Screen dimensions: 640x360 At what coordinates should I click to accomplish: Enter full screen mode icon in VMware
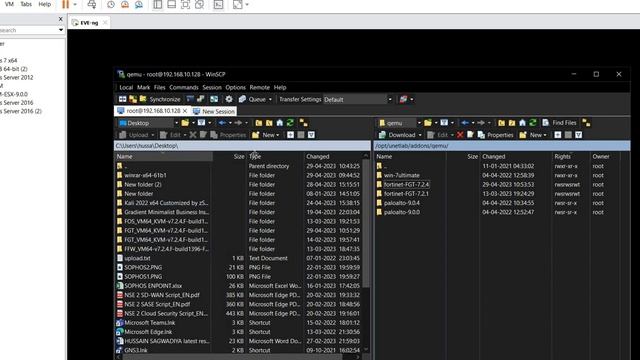click(185, 4)
